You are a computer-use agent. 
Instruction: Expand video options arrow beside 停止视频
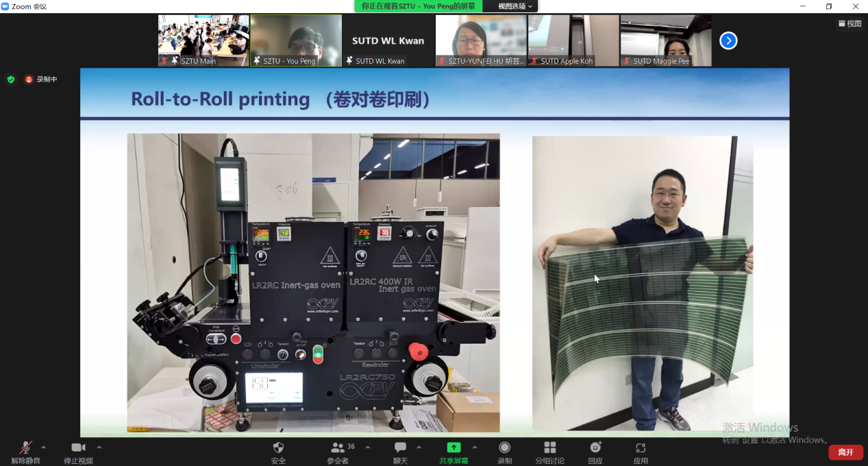click(99, 447)
